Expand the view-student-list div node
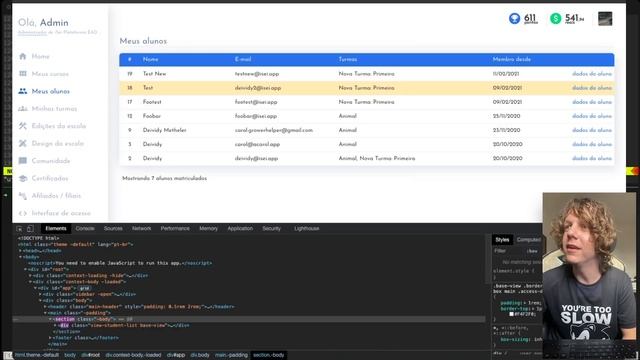 [55, 325]
